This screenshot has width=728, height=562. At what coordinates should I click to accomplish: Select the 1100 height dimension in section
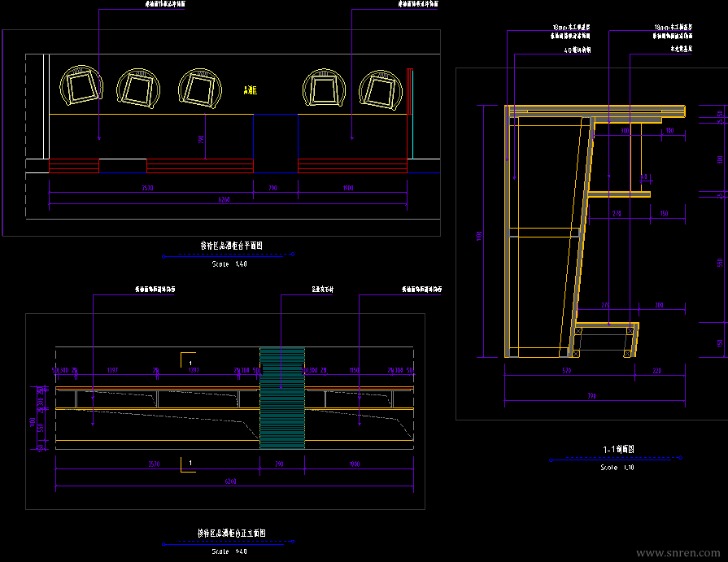click(x=478, y=236)
